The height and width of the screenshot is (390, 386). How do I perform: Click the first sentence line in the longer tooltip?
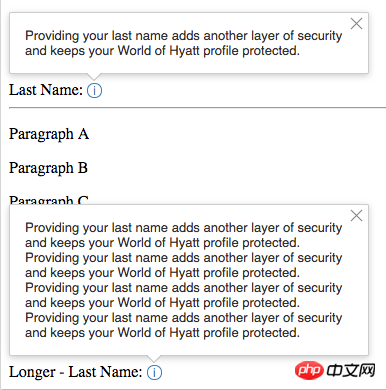click(x=184, y=228)
